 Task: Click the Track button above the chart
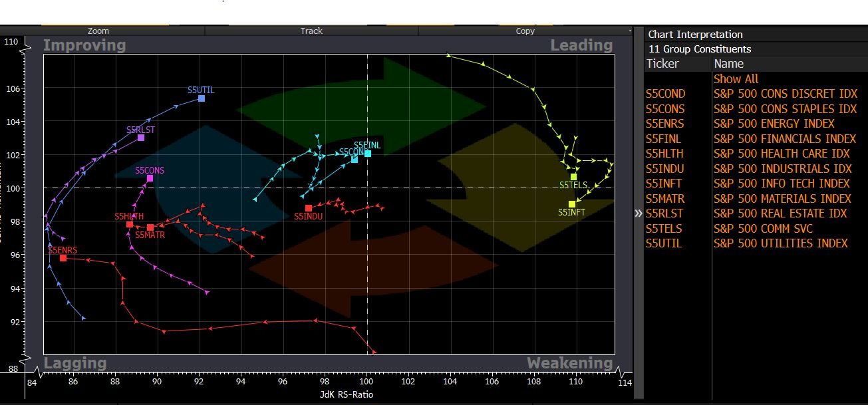[x=311, y=31]
